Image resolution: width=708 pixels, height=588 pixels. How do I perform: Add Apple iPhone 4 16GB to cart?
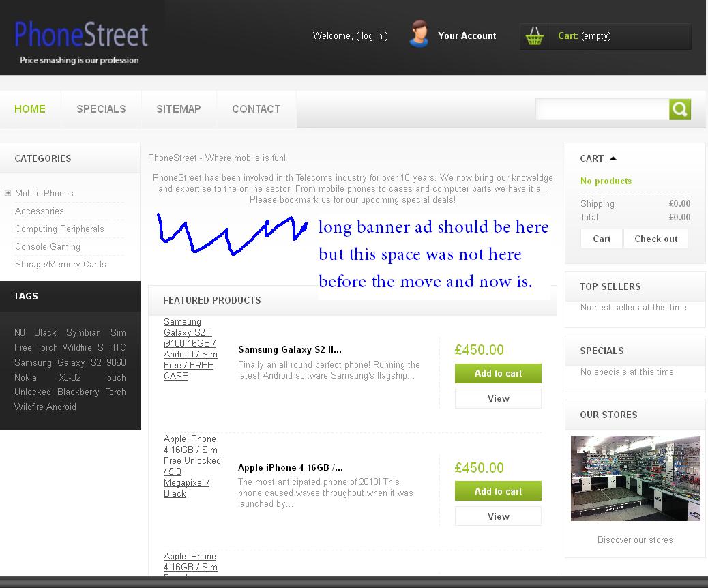(498, 491)
